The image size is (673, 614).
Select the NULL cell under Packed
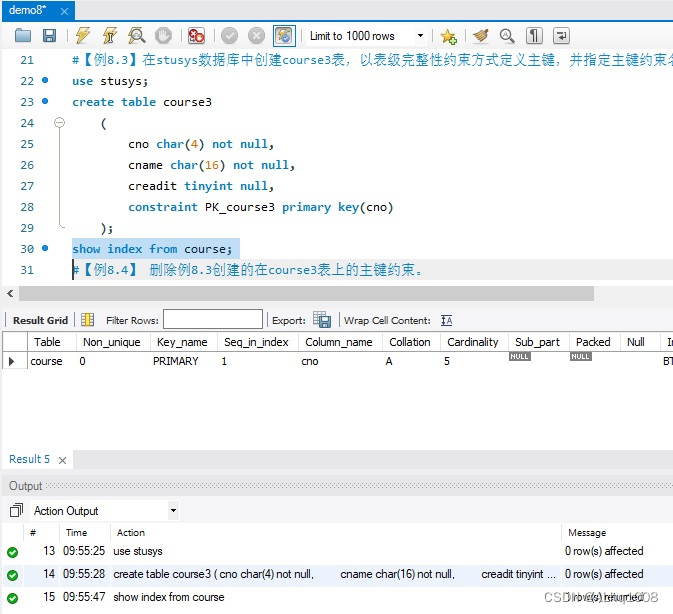pyautogui.click(x=581, y=357)
